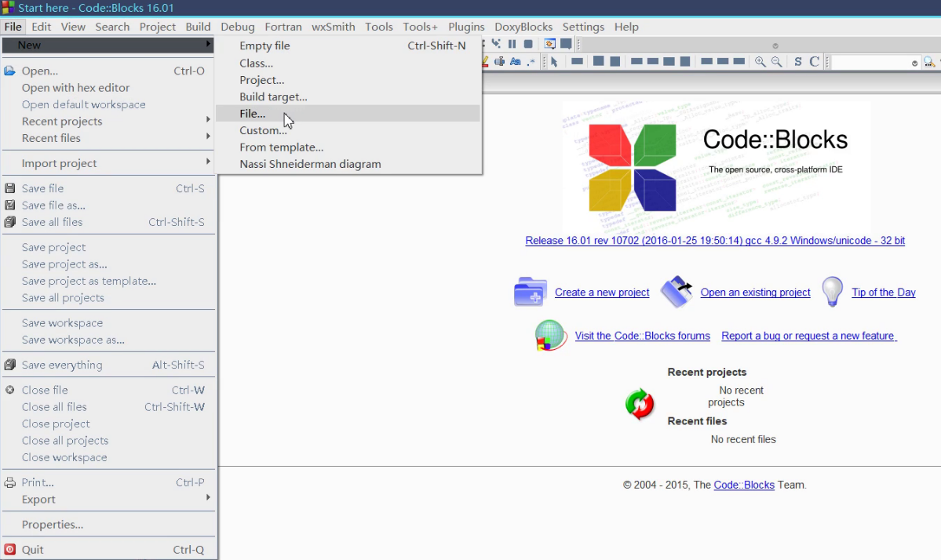The width and height of the screenshot is (941, 560).
Task: Click the pause debugger icon in toolbar
Action: 512,45
